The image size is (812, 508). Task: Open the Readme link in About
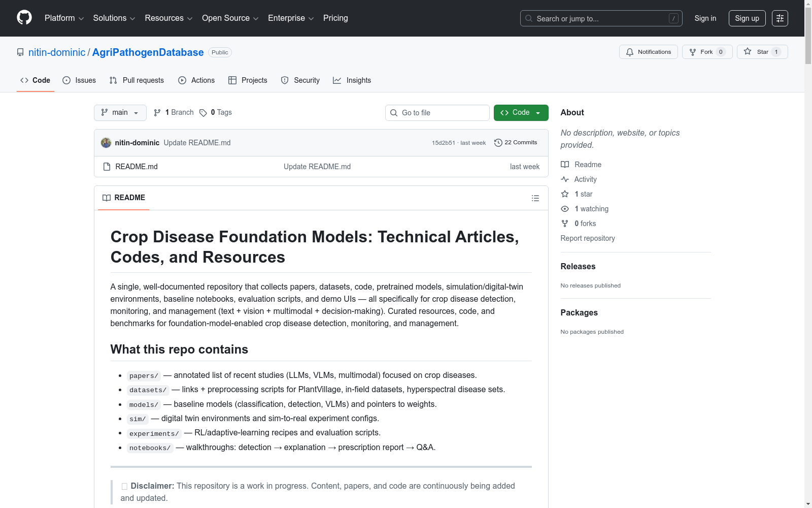point(588,165)
